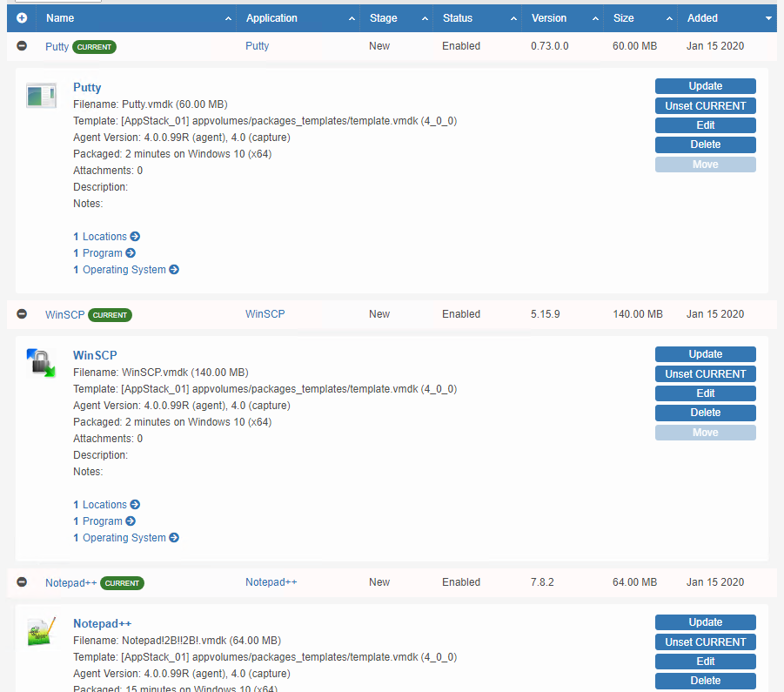Collapse the Putty package row
The height and width of the screenshot is (692, 784).
tap(22, 46)
